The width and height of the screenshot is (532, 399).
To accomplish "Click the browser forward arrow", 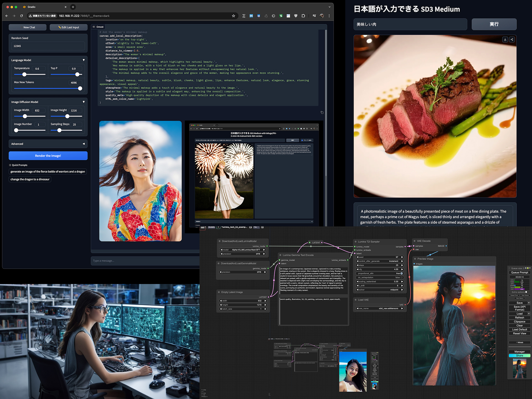I will [x=14, y=16].
